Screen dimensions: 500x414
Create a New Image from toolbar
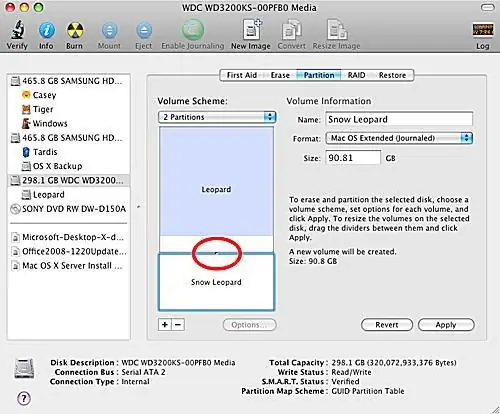[x=251, y=30]
